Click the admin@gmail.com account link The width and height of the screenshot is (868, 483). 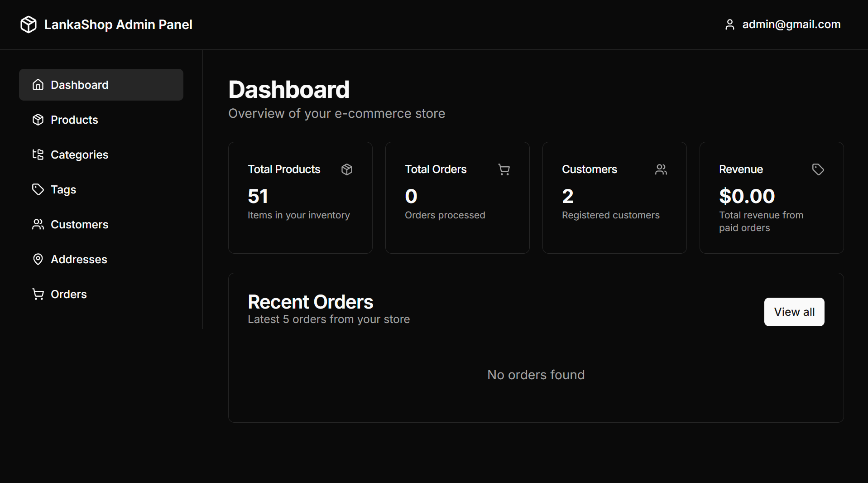point(791,24)
